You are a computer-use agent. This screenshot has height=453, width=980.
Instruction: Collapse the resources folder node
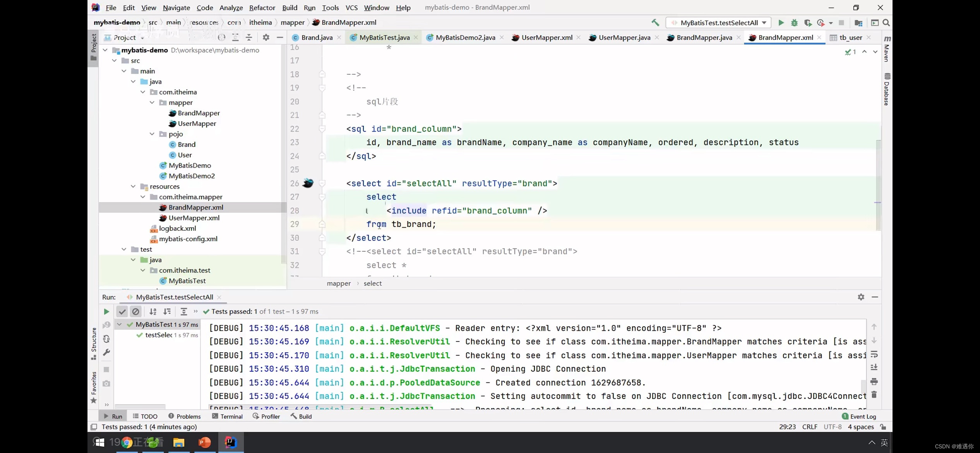click(133, 186)
